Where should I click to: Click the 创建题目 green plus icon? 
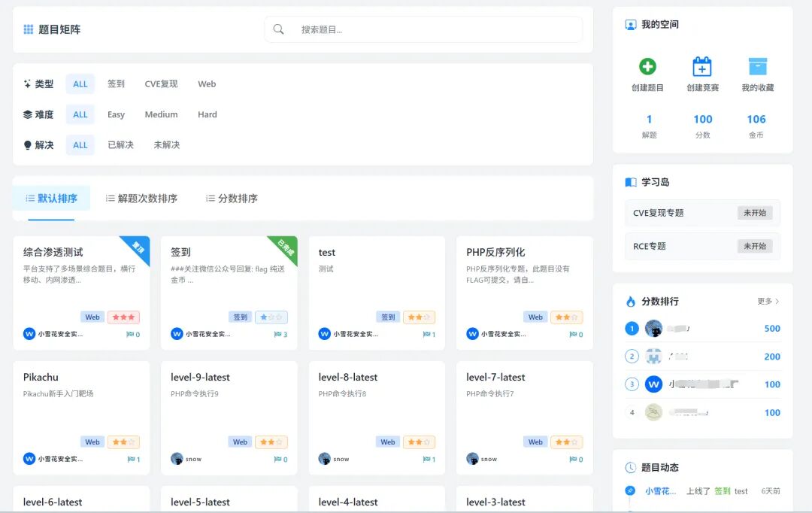point(647,68)
